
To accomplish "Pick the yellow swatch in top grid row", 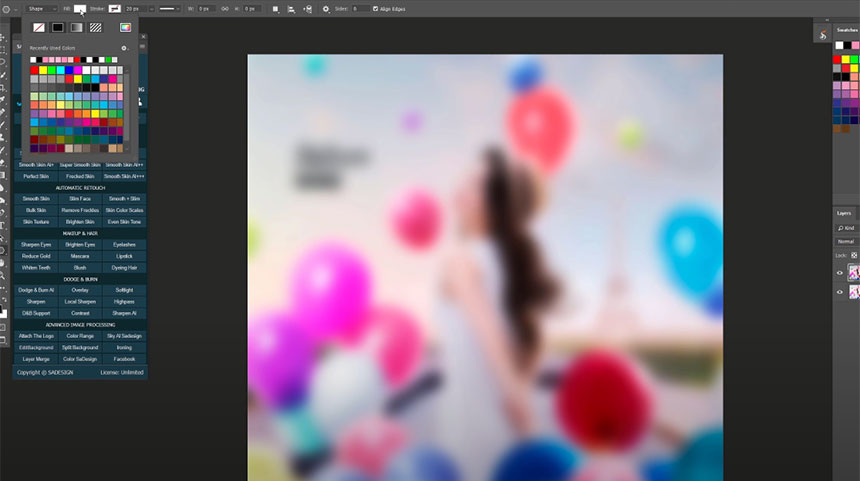I will point(43,70).
